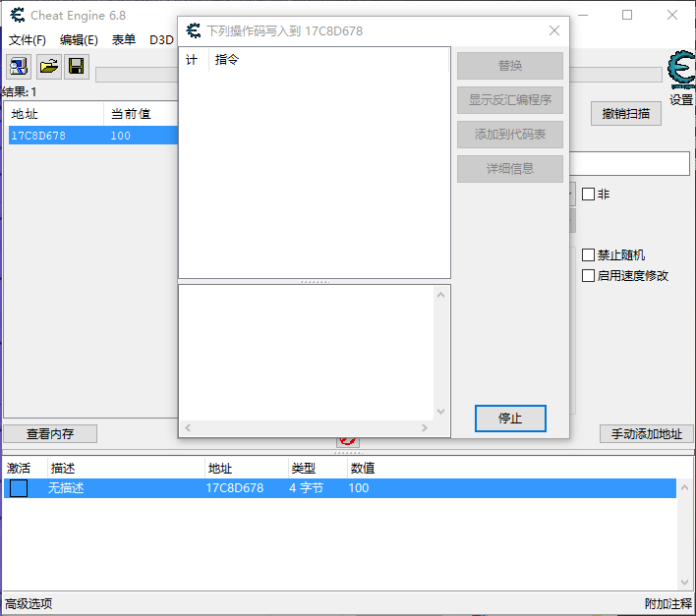Viewport: 696px width, 616px height.
Task: Click the 手动添加地址 button
Action: click(646, 433)
